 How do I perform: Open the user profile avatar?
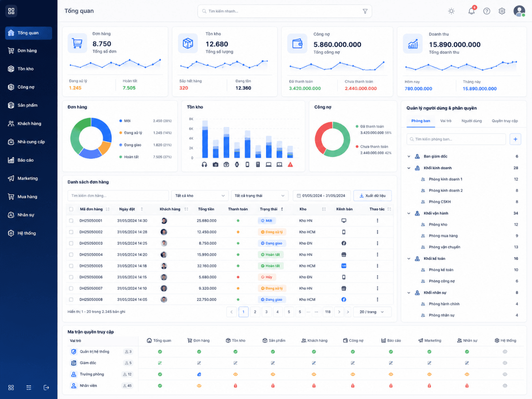[519, 11]
